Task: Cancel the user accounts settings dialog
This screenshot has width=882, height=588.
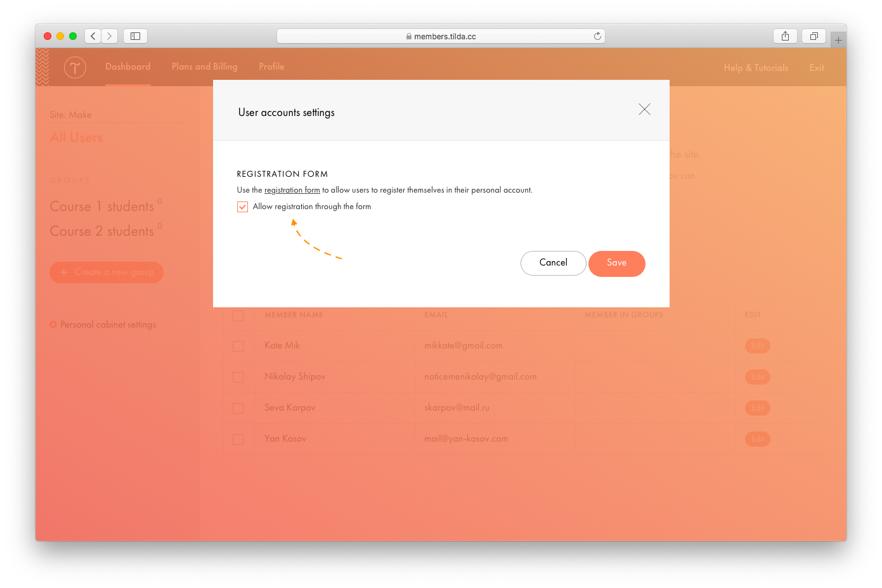Action: pyautogui.click(x=554, y=263)
